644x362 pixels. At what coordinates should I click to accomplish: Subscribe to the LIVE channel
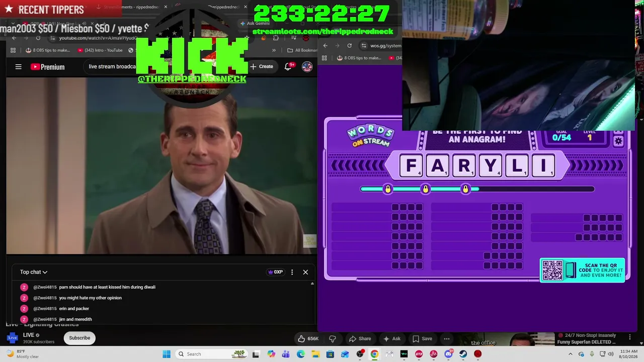coord(79,338)
